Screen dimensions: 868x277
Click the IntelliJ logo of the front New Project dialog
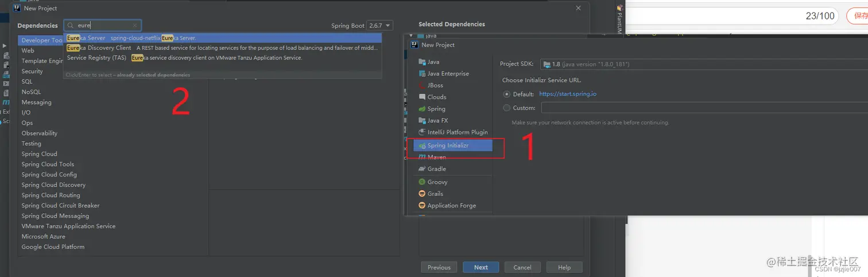414,45
